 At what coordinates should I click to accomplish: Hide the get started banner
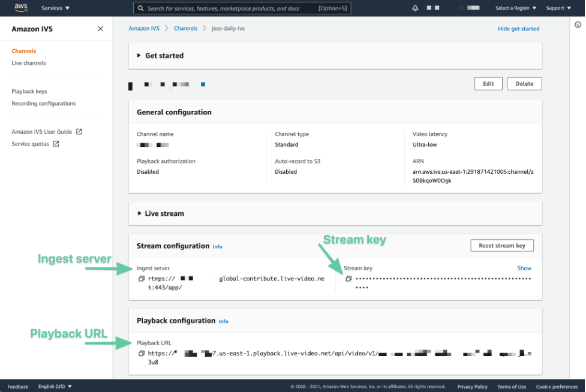pyautogui.click(x=518, y=28)
